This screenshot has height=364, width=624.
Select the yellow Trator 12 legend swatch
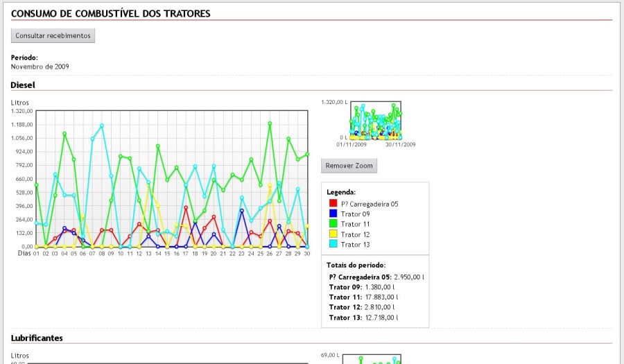click(333, 234)
